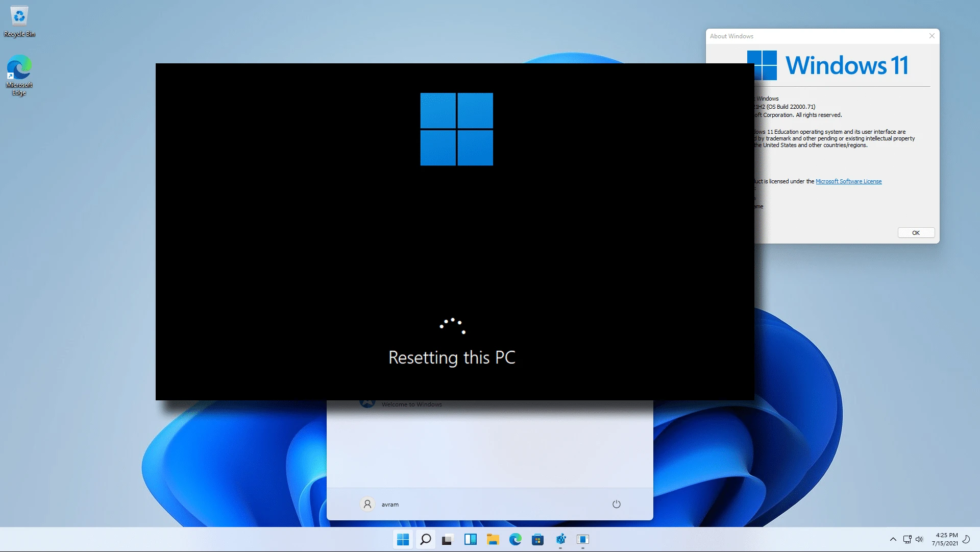Open Task View from taskbar
Image resolution: width=980 pixels, height=552 pixels.
(448, 539)
